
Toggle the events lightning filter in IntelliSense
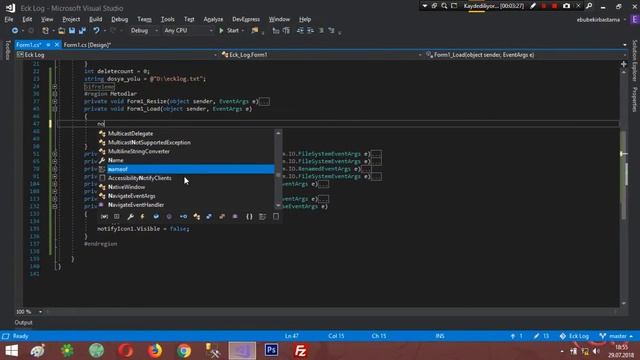coord(142,217)
